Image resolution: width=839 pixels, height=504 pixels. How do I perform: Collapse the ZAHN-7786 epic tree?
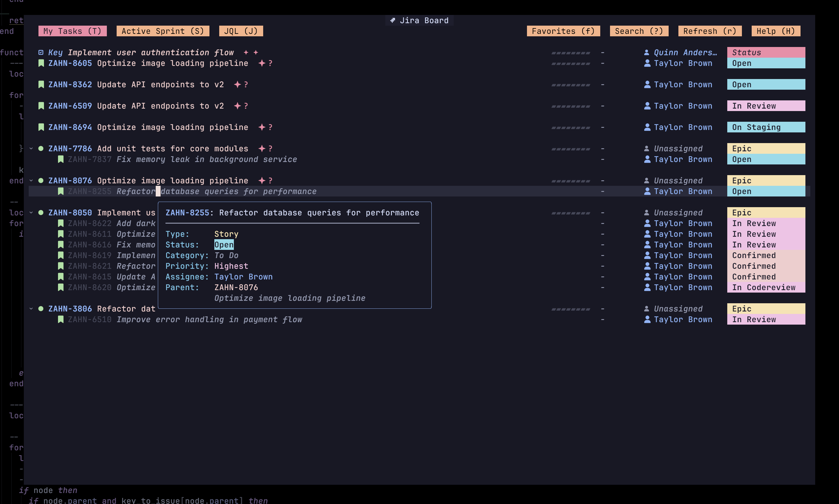coord(31,148)
